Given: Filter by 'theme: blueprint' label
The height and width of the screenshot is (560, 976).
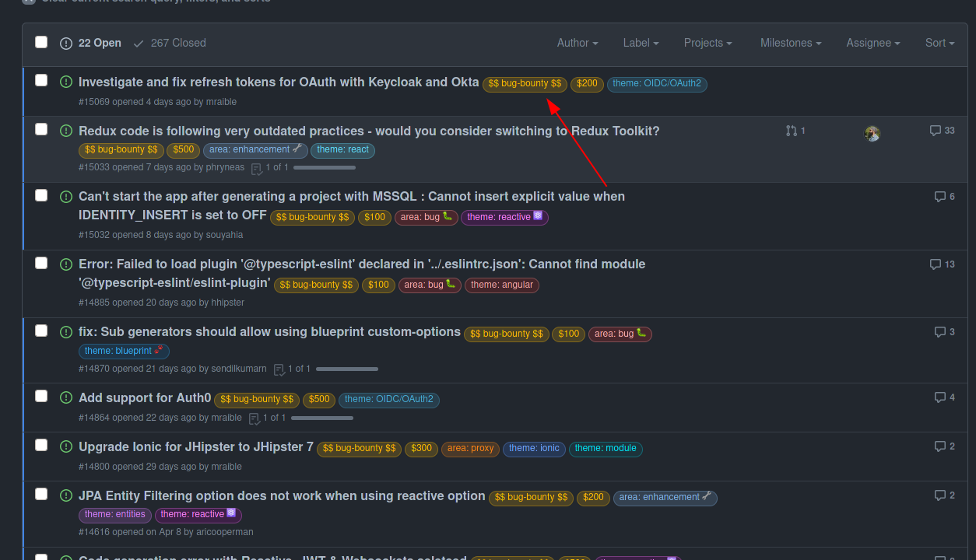Looking at the screenshot, I should 124,352.
